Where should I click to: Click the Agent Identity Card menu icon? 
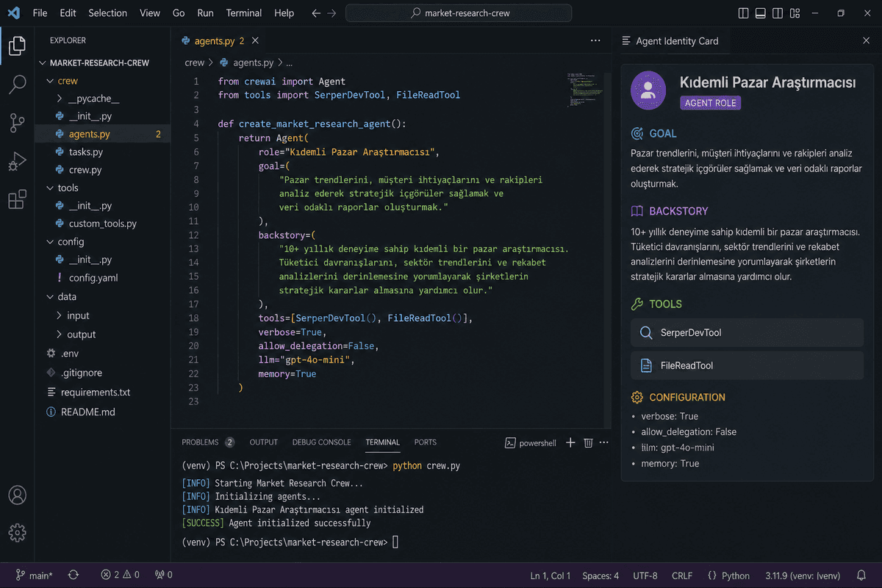(x=626, y=41)
